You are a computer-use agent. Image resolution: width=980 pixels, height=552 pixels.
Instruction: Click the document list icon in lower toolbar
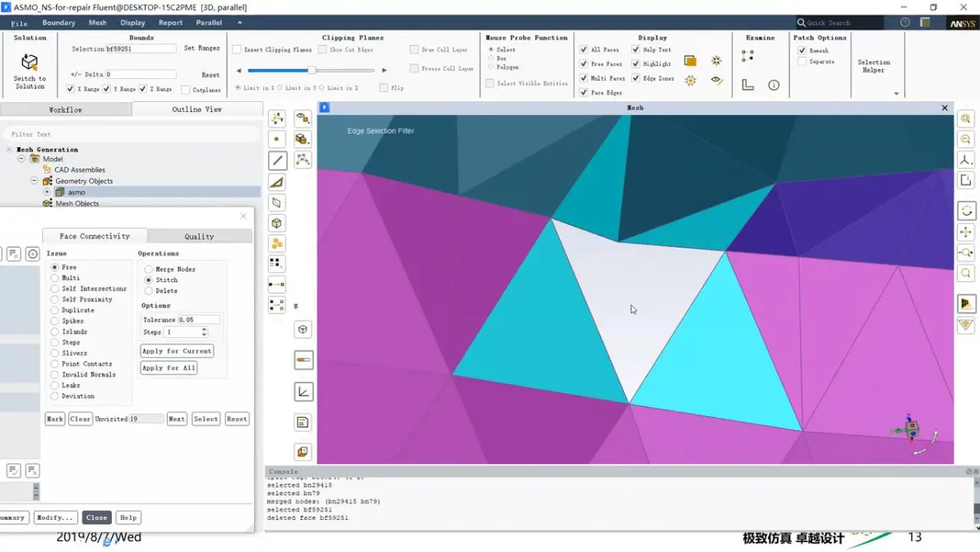(x=303, y=423)
